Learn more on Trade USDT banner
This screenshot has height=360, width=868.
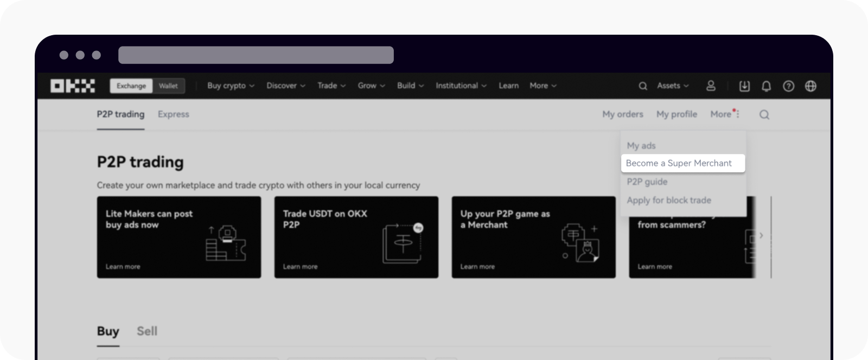pos(300,267)
